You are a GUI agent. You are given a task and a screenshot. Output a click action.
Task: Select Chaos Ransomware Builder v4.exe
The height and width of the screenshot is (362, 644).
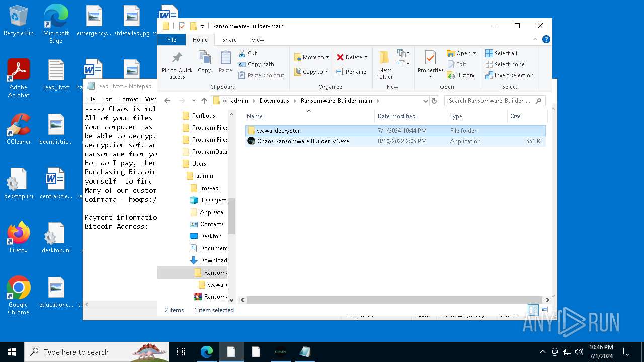click(395, 141)
